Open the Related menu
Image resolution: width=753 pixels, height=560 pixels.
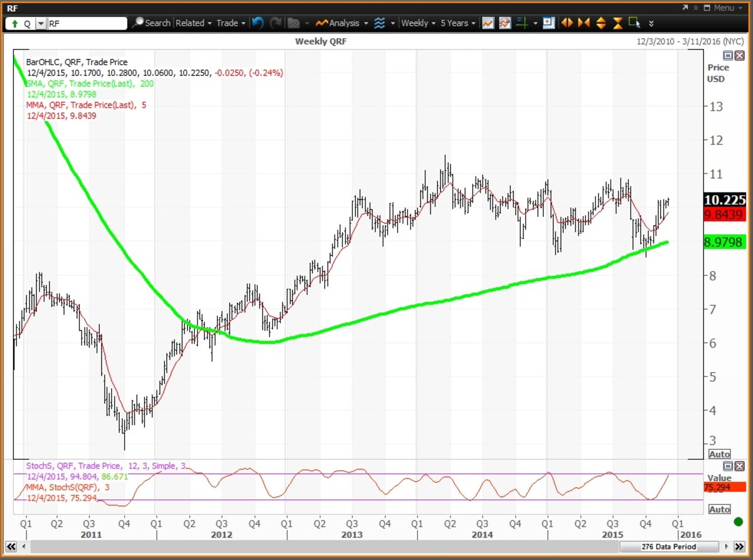(193, 23)
